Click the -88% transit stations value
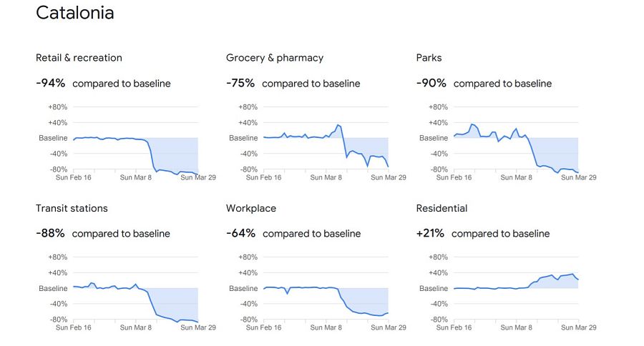 tap(50, 234)
